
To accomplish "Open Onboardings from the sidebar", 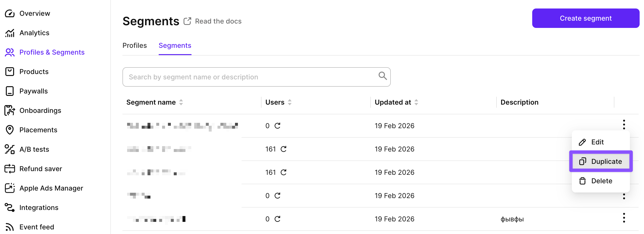I will (x=40, y=110).
